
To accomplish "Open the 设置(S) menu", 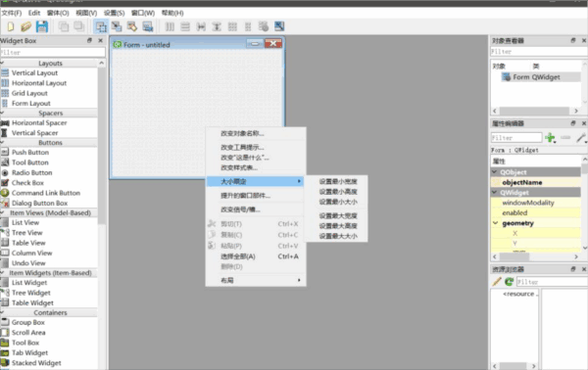I will [x=114, y=13].
